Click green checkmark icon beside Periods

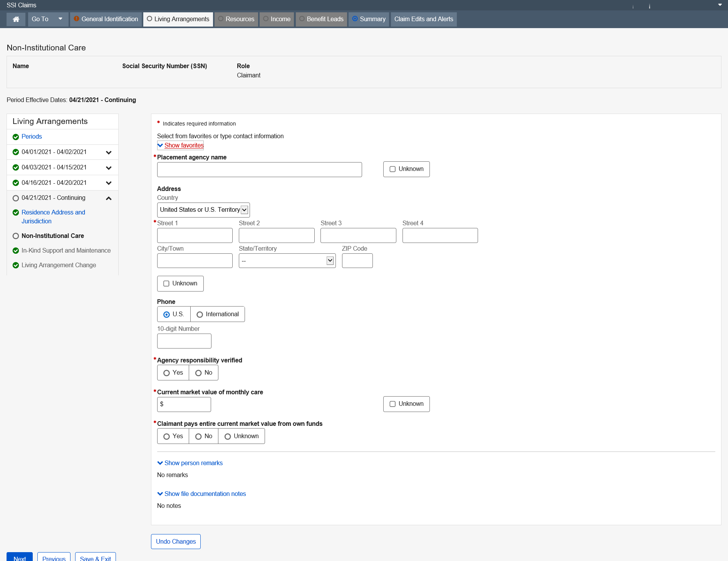pos(16,137)
